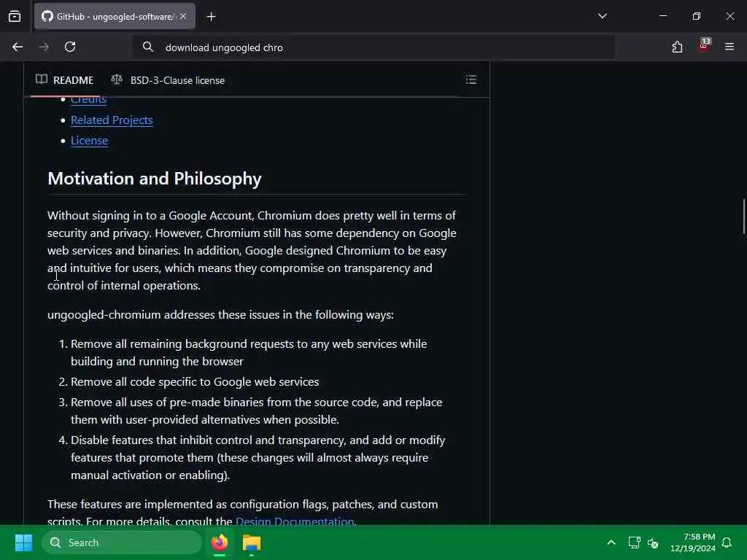The image size is (747, 560).
Task: Show hidden system tray icons chevron
Action: pyautogui.click(x=611, y=542)
